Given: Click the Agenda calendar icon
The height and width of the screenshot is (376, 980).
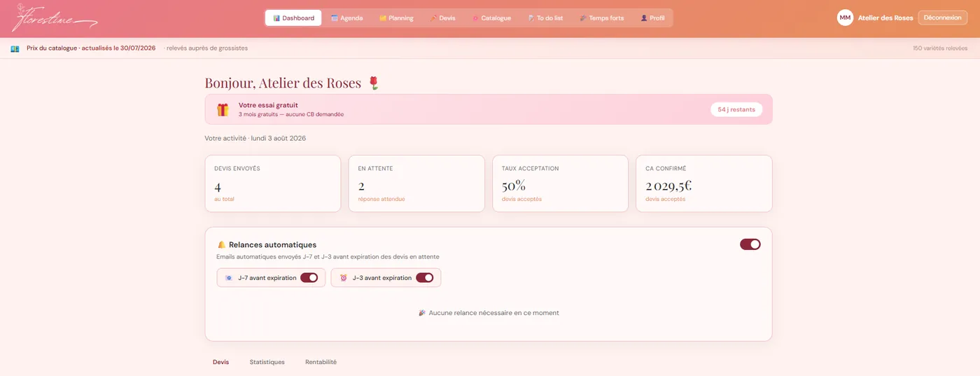Looking at the screenshot, I should click(335, 18).
